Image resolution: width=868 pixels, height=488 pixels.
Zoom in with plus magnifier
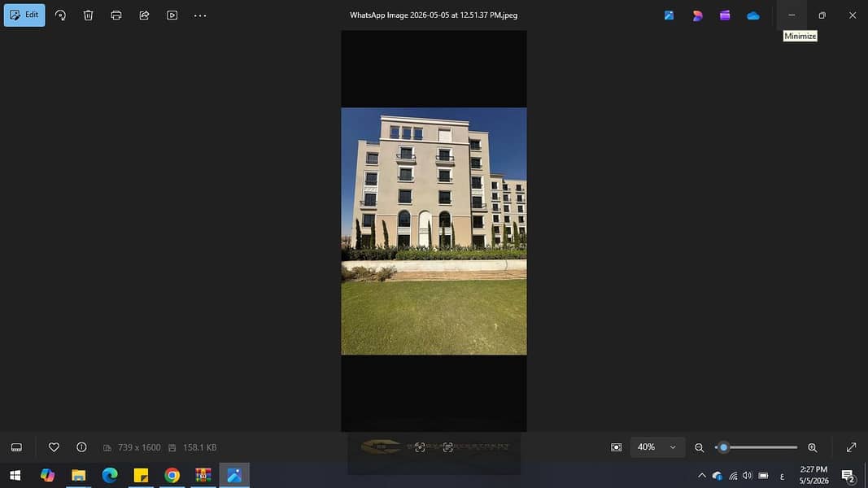pos(812,447)
